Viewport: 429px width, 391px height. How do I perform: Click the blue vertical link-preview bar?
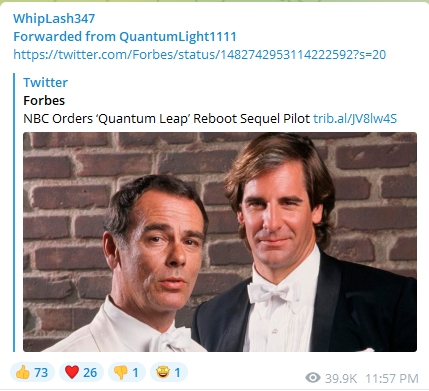tap(14, 212)
